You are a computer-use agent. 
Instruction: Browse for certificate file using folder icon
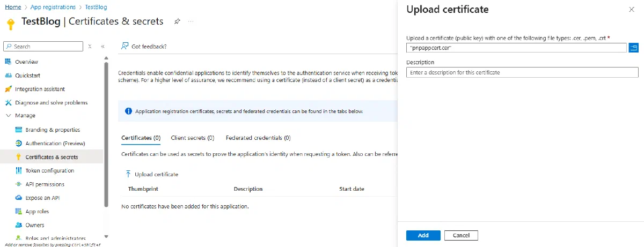click(634, 48)
